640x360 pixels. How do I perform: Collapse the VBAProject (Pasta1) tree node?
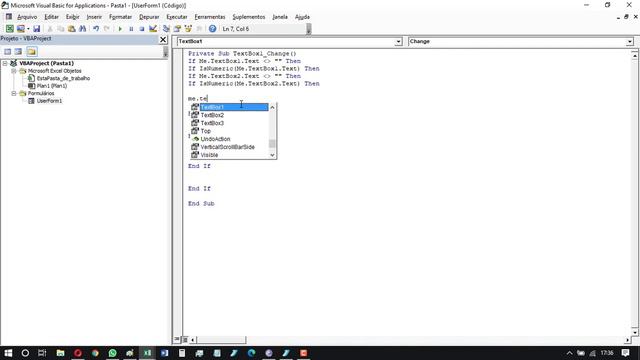pyautogui.click(x=5, y=63)
